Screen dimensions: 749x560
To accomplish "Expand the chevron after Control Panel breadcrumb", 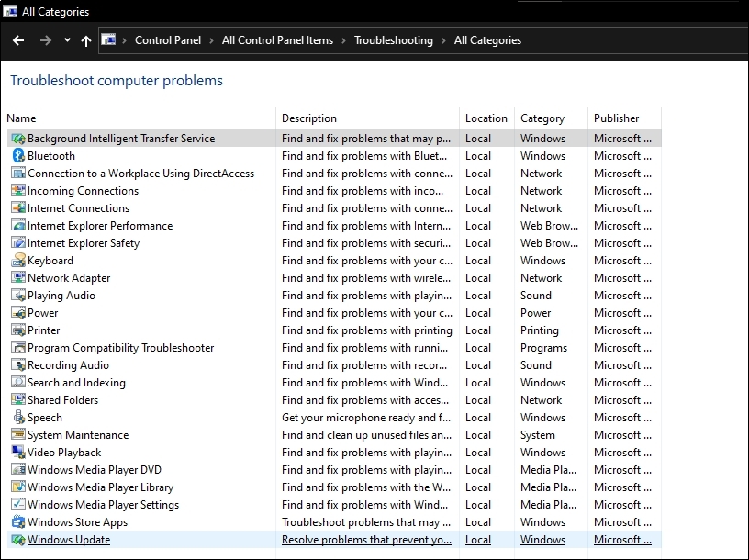I will (x=211, y=40).
